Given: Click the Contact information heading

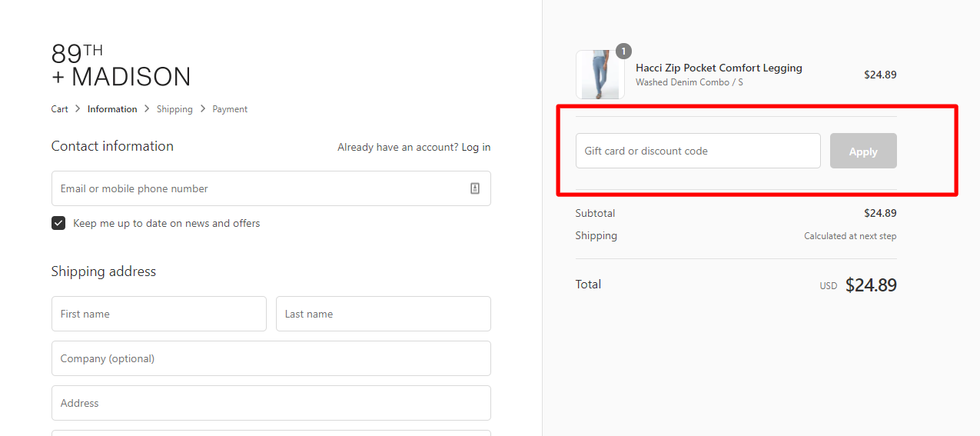Looking at the screenshot, I should coord(112,146).
